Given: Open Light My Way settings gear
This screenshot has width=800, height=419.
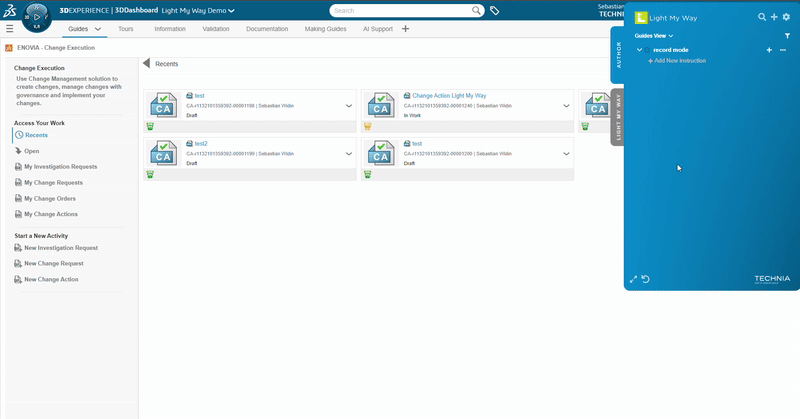Looking at the screenshot, I should pyautogui.click(x=786, y=17).
